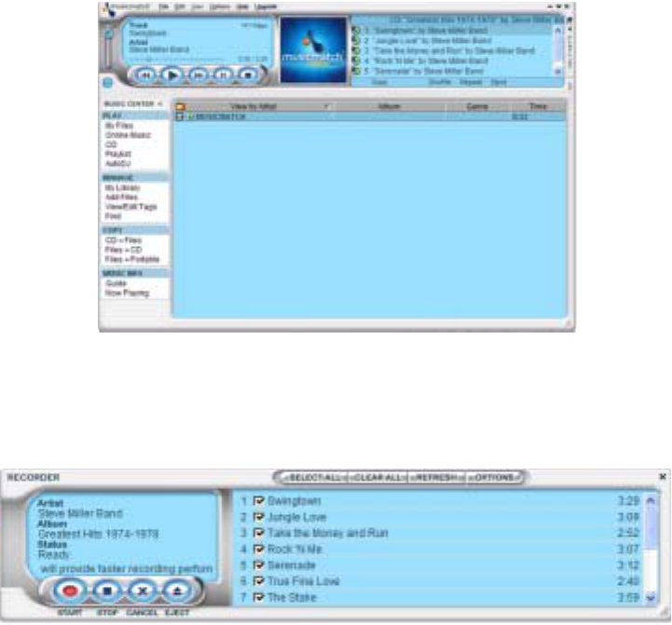Screen dimensions: 672x625
Task: Click the Time column header
Action: click(539, 106)
